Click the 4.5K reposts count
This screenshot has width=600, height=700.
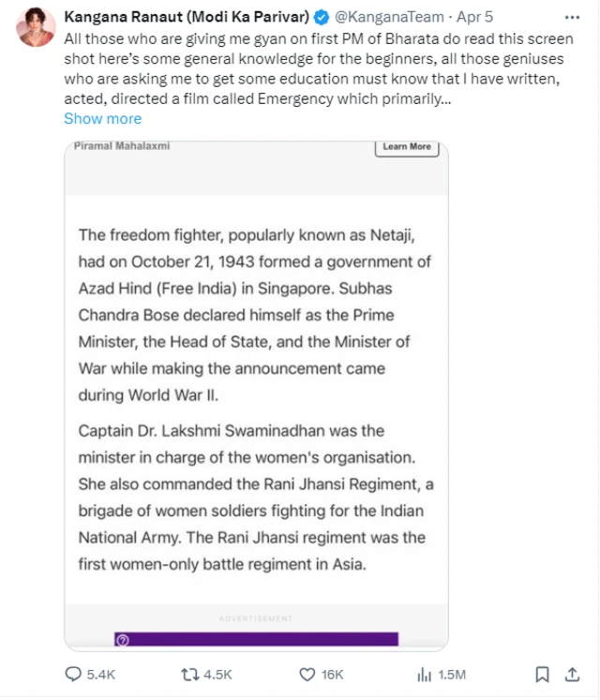coord(217,675)
